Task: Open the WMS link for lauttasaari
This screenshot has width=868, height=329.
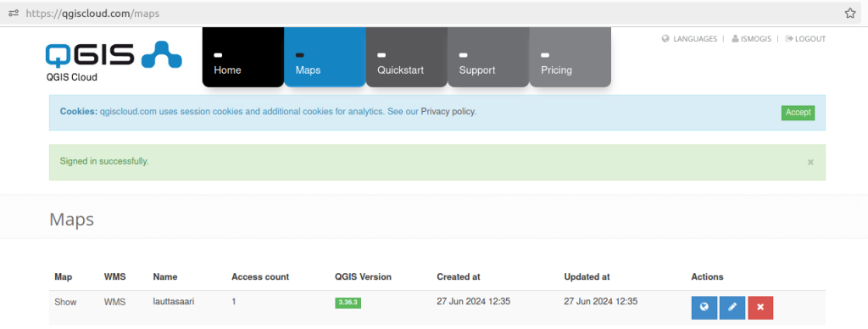Action: point(114,302)
